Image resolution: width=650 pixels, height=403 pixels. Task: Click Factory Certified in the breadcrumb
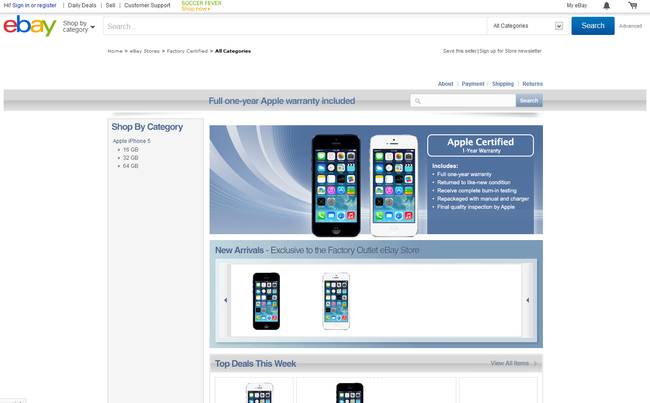pos(187,51)
